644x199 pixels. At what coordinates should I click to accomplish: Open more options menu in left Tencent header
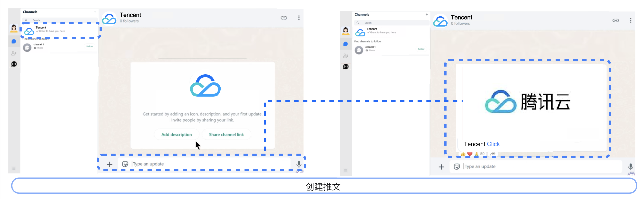tap(299, 18)
